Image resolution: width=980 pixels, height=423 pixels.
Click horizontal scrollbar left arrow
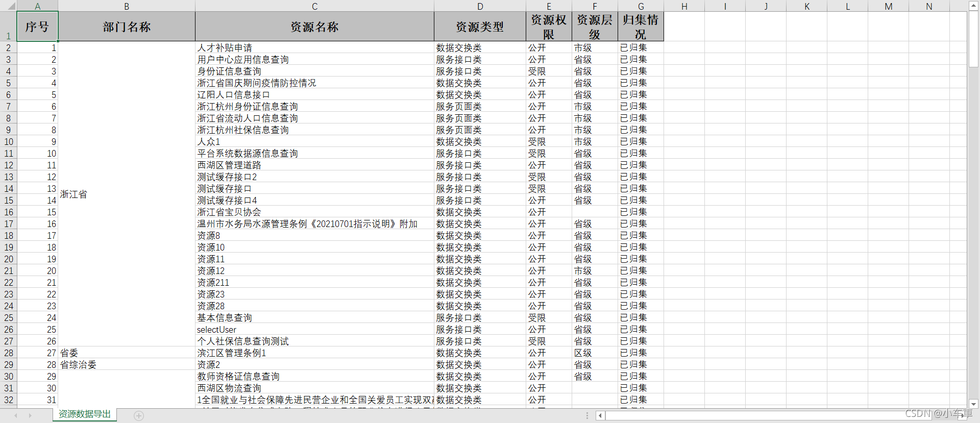click(601, 415)
